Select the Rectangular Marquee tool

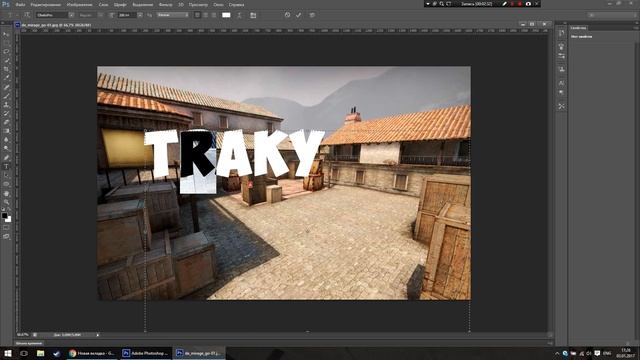[6, 43]
